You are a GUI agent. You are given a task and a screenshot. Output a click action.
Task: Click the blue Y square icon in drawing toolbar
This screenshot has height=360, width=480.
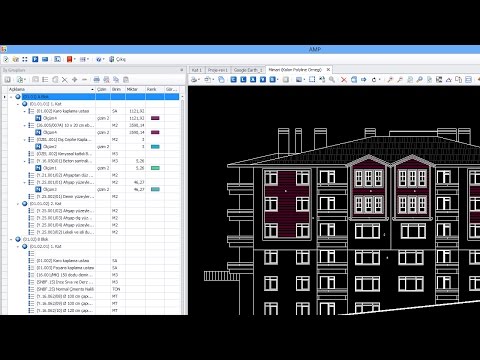click(x=263, y=80)
